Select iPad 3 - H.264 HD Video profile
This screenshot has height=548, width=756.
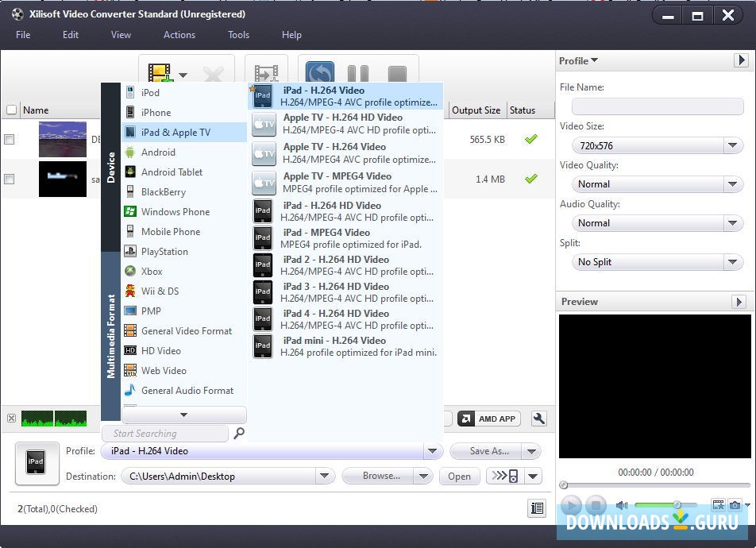click(345, 292)
